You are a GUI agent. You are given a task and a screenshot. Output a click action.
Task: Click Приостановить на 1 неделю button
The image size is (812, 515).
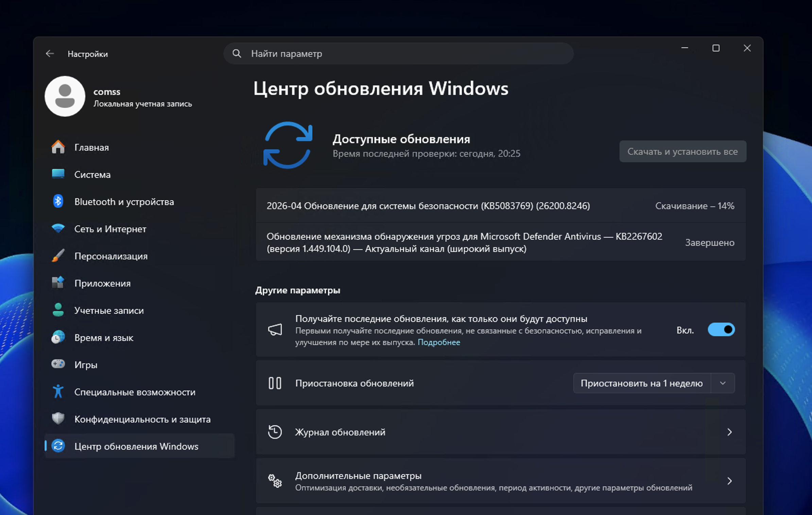[x=641, y=383]
